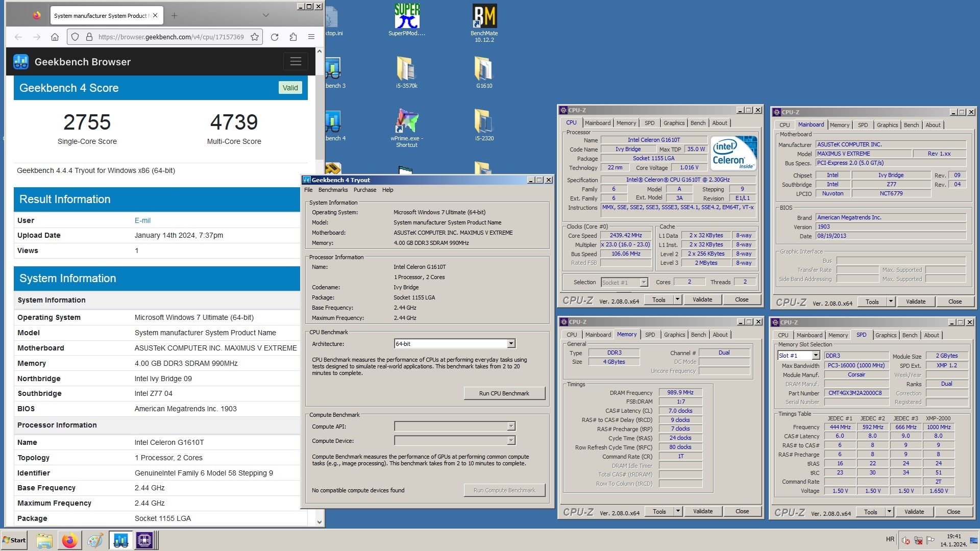Open Windows Explorer from the taskbar
980x551 pixels.
pyautogui.click(x=44, y=540)
